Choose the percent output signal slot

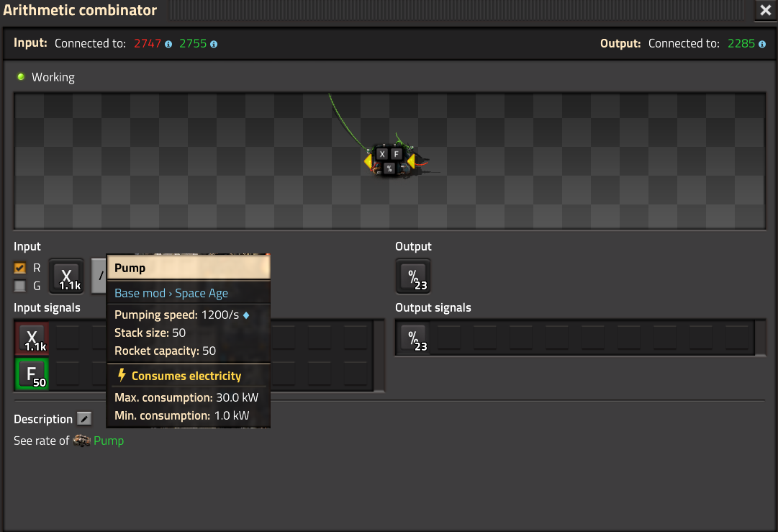coord(413,276)
